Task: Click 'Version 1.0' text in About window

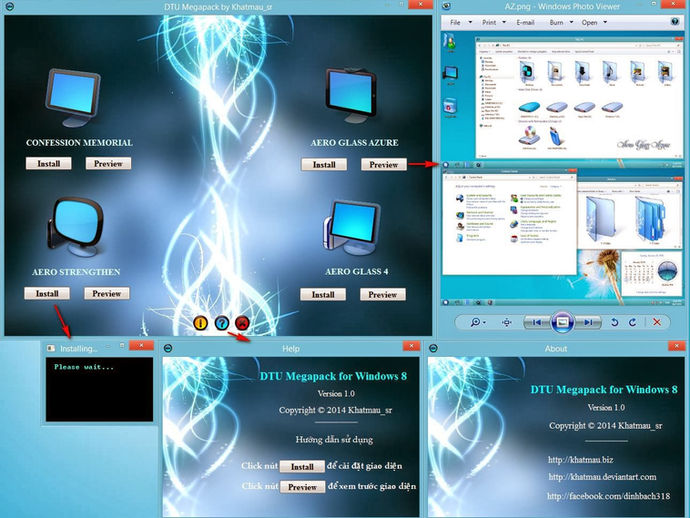Action: pyautogui.click(x=606, y=407)
